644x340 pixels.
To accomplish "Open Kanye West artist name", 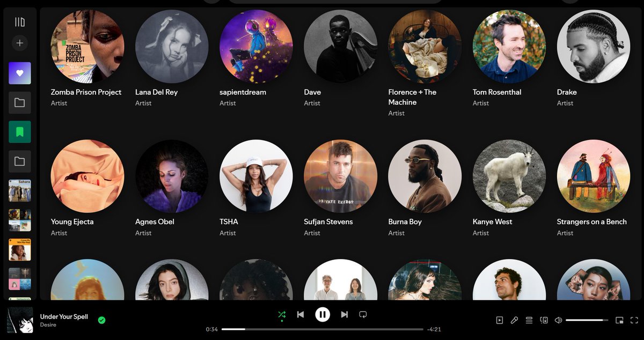I will (x=492, y=222).
